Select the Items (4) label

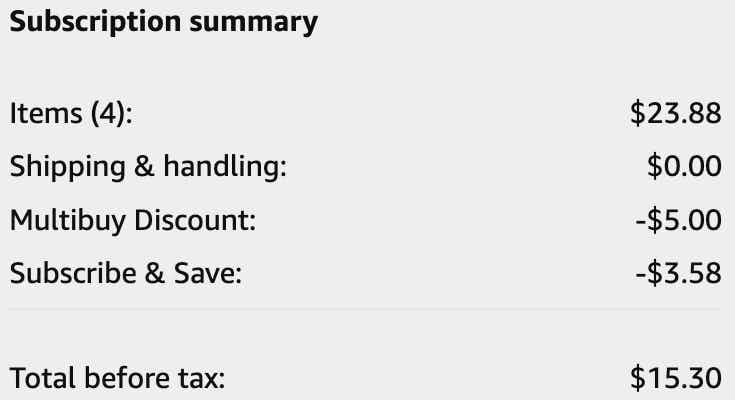point(71,113)
